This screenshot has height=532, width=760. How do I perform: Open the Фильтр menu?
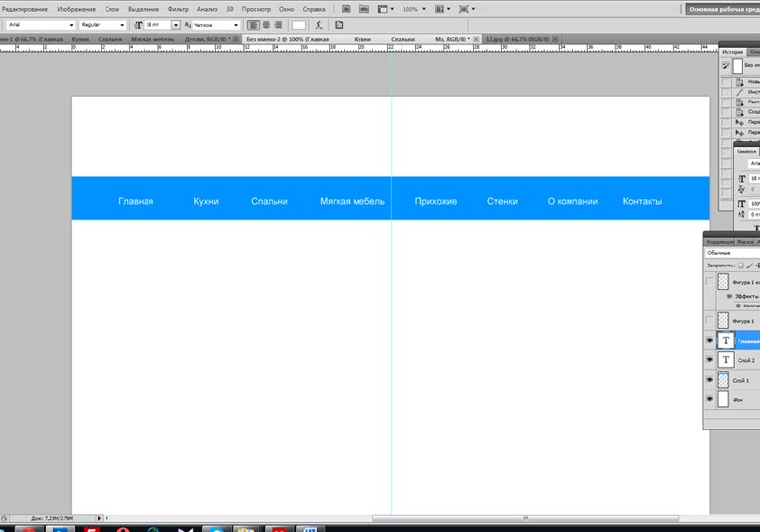pos(178,9)
